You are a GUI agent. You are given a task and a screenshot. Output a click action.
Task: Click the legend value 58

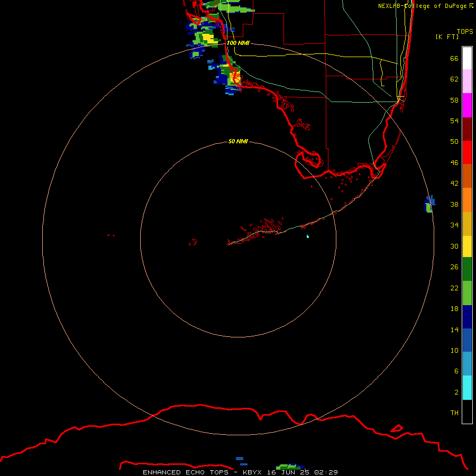pyautogui.click(x=454, y=100)
